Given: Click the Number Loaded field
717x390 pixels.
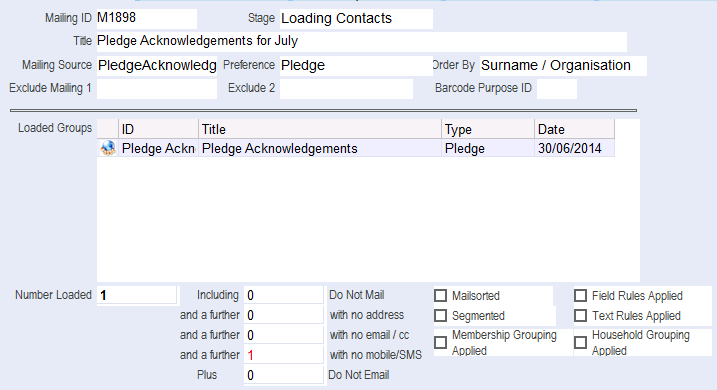Looking at the screenshot, I should pos(136,295).
